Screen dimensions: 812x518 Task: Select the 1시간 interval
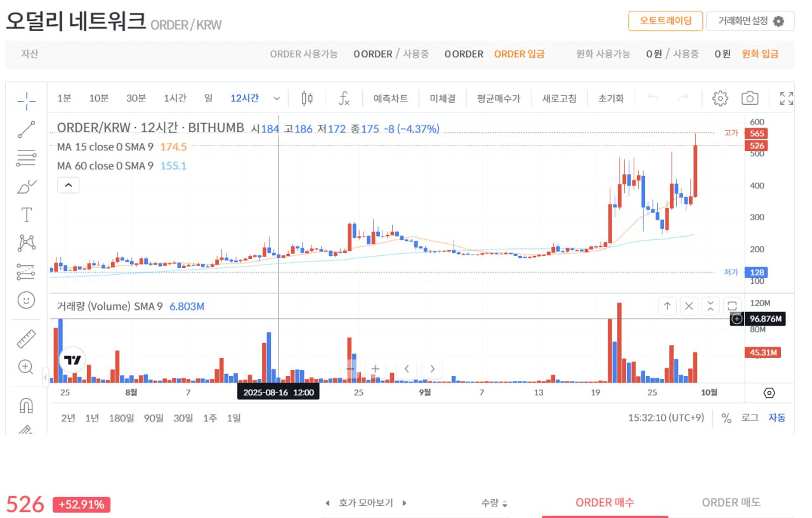point(174,98)
